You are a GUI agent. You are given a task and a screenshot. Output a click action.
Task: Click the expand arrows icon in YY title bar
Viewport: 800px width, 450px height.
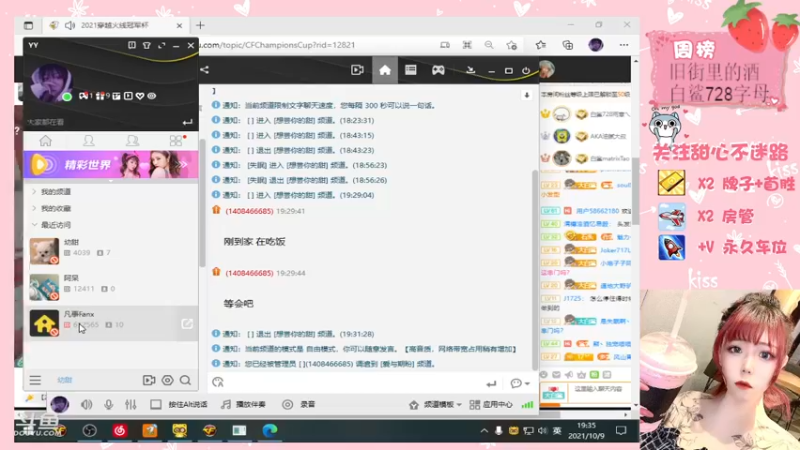click(x=161, y=45)
